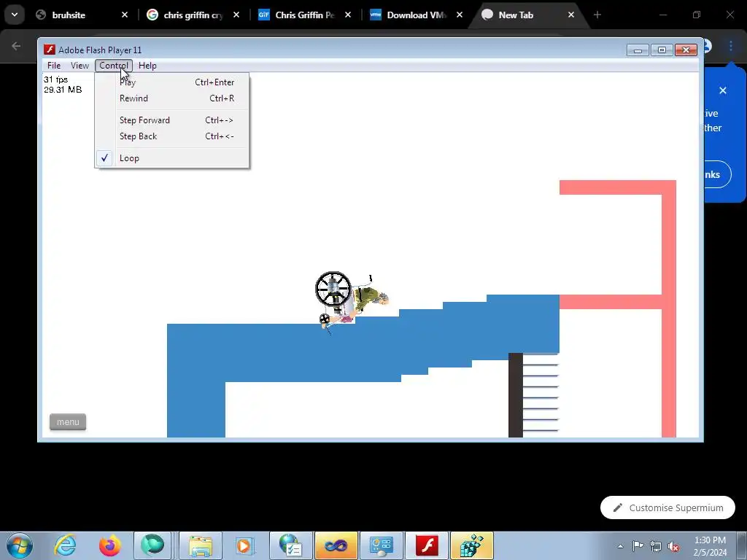This screenshot has width=747, height=560.
Task: Open the clock showing 1:30 PM
Action: [x=710, y=546]
